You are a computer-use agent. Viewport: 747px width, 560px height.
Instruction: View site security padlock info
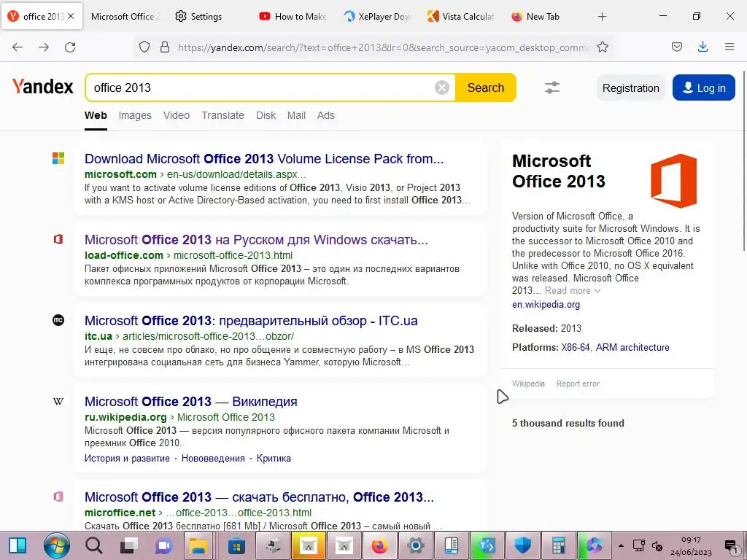pos(165,47)
